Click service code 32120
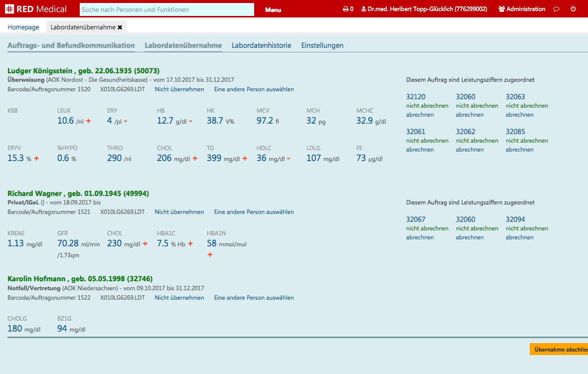The height and width of the screenshot is (374, 588). pyautogui.click(x=416, y=97)
